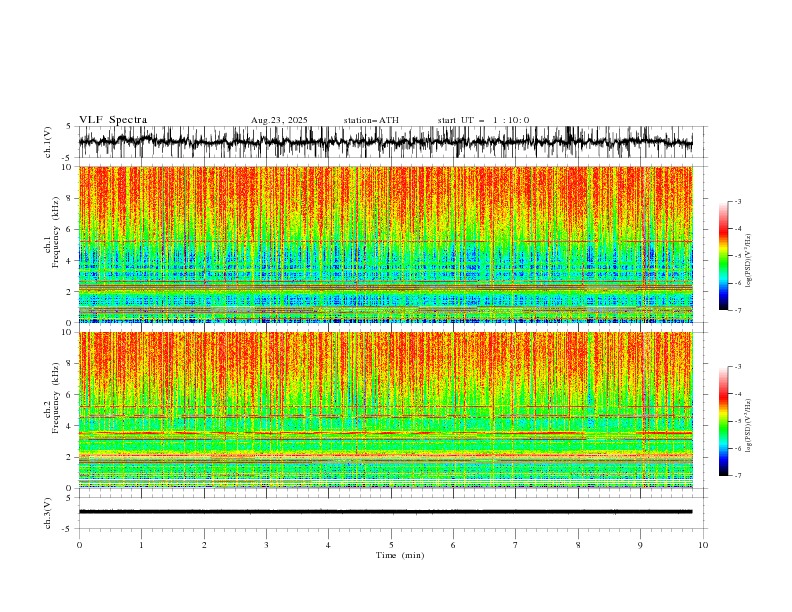792x612 pixels.
Task: Click time-axis tick label '4'
Action: [328, 545]
